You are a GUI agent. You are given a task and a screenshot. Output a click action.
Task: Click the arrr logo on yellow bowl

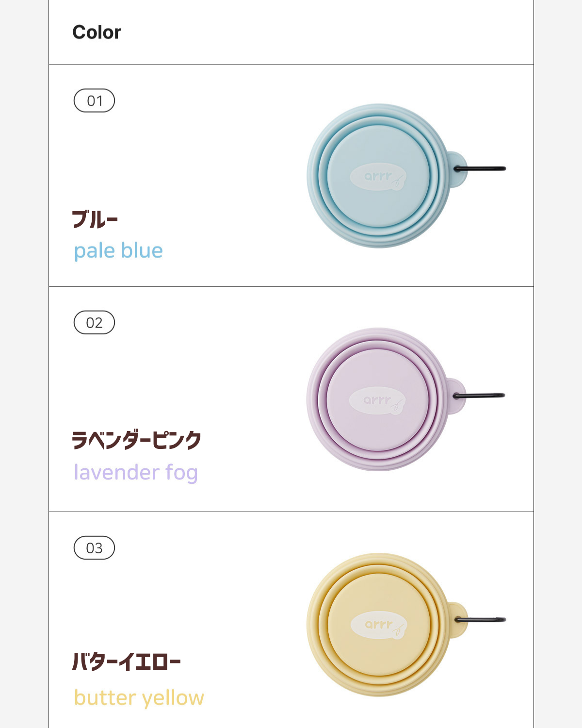point(379,625)
